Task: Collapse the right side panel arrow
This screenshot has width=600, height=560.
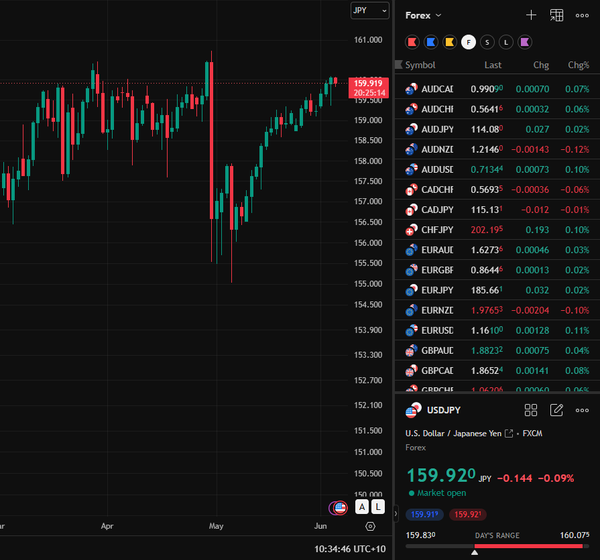Action: tap(396, 514)
